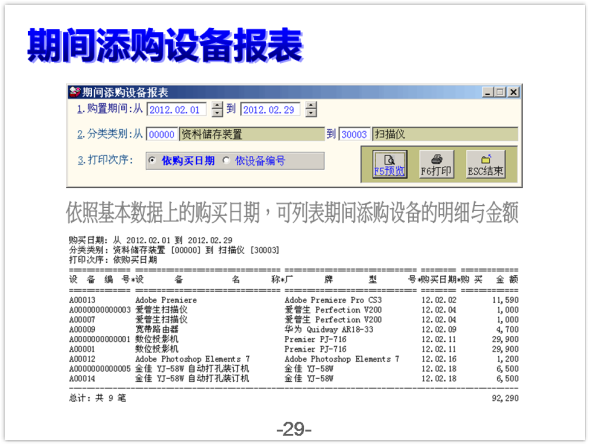
Task: Click amount 1,200 in report
Action: point(507,359)
